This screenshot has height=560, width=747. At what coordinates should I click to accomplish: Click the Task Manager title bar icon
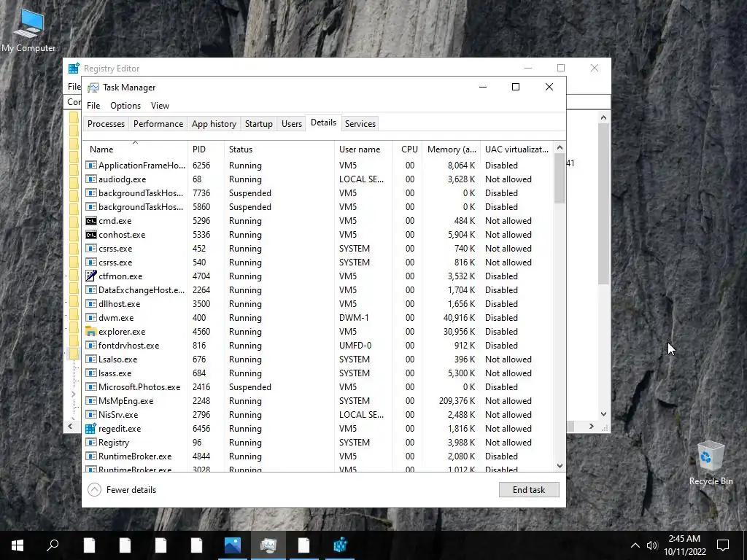[93, 87]
